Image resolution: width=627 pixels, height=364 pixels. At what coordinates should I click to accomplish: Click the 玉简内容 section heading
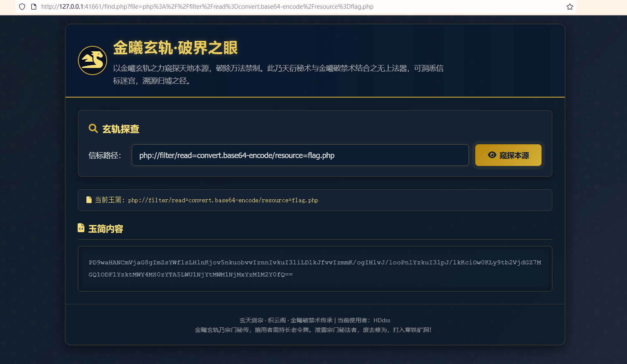[106, 229]
